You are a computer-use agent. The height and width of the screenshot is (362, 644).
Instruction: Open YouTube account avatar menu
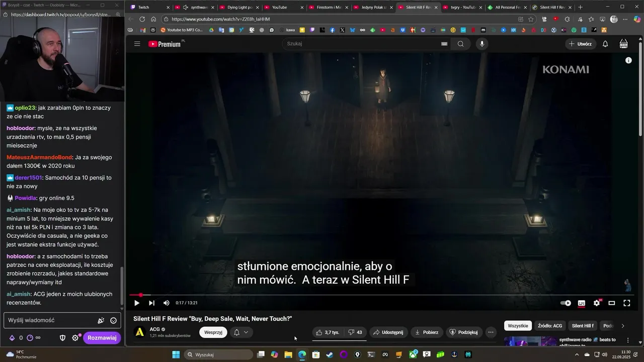tap(624, 44)
